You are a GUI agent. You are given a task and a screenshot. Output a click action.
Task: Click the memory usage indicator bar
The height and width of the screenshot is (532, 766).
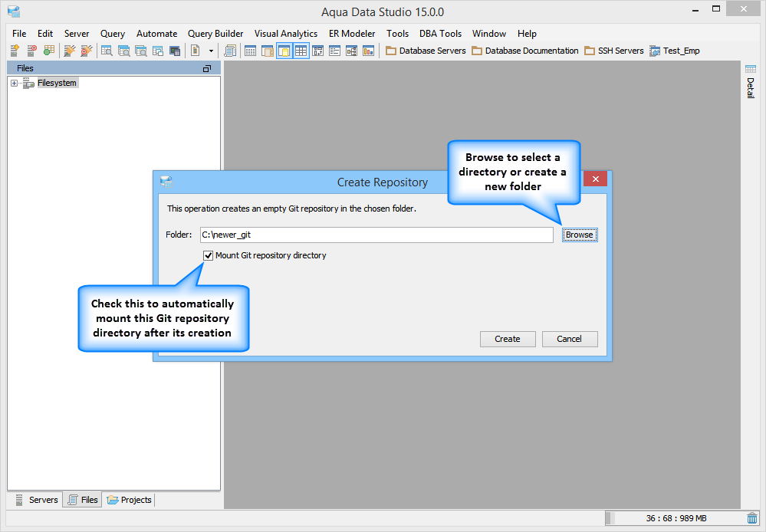coord(675,518)
